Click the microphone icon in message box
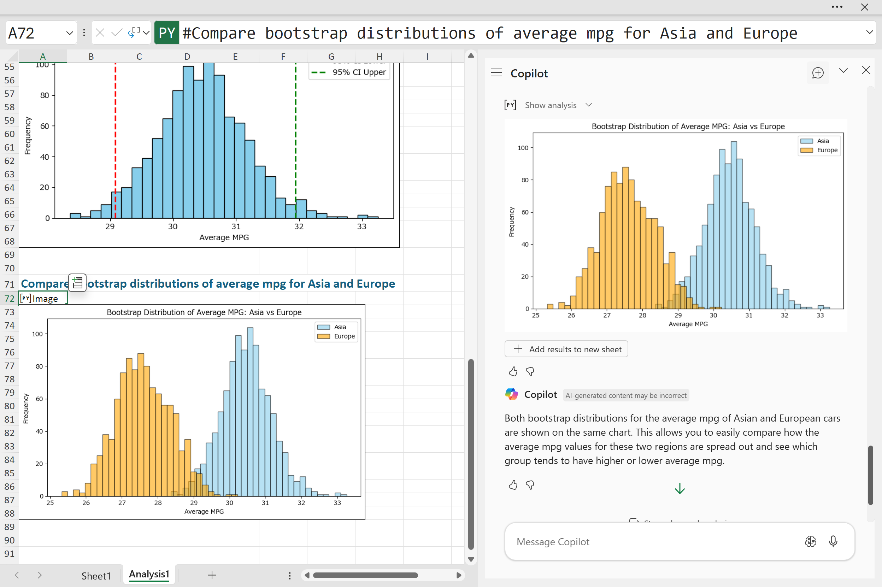Viewport: 882px width, 588px height. tap(833, 541)
